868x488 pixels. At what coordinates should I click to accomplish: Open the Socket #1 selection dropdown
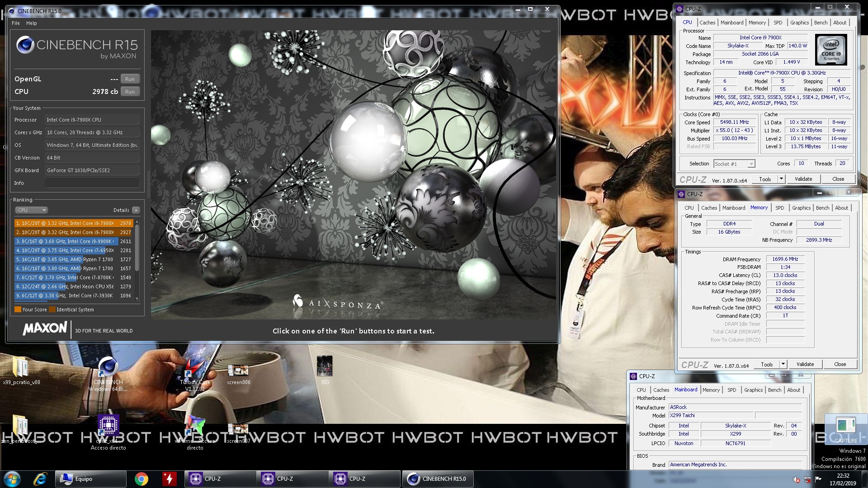coord(734,164)
